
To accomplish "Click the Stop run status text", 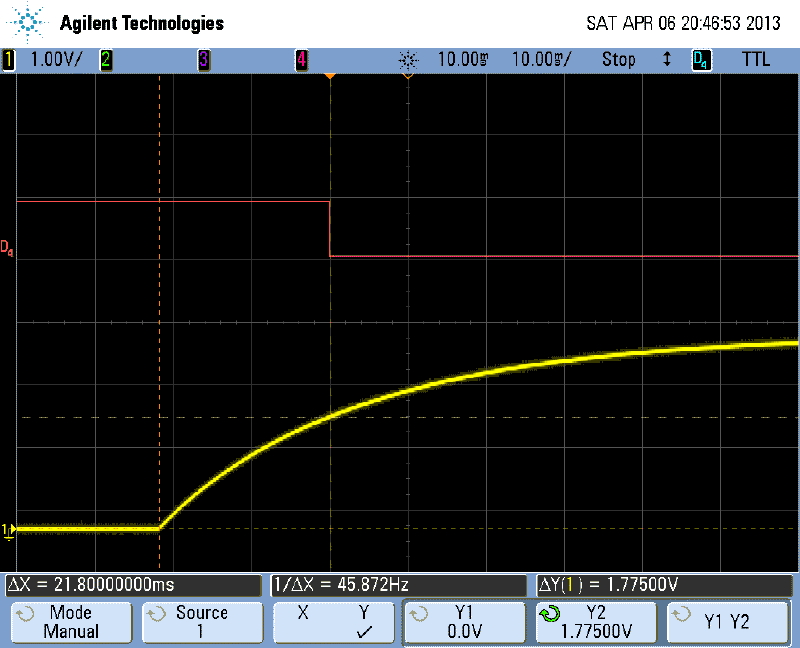I will (619, 60).
